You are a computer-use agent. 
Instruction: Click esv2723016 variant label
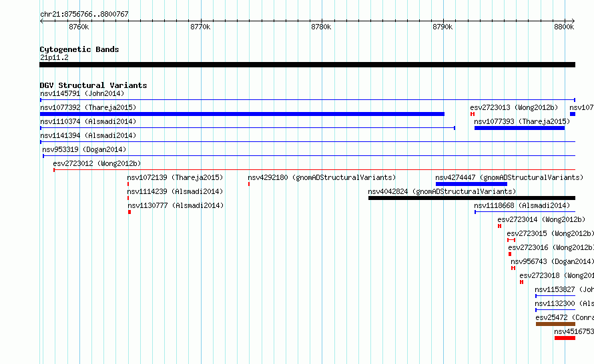[x=551, y=247]
